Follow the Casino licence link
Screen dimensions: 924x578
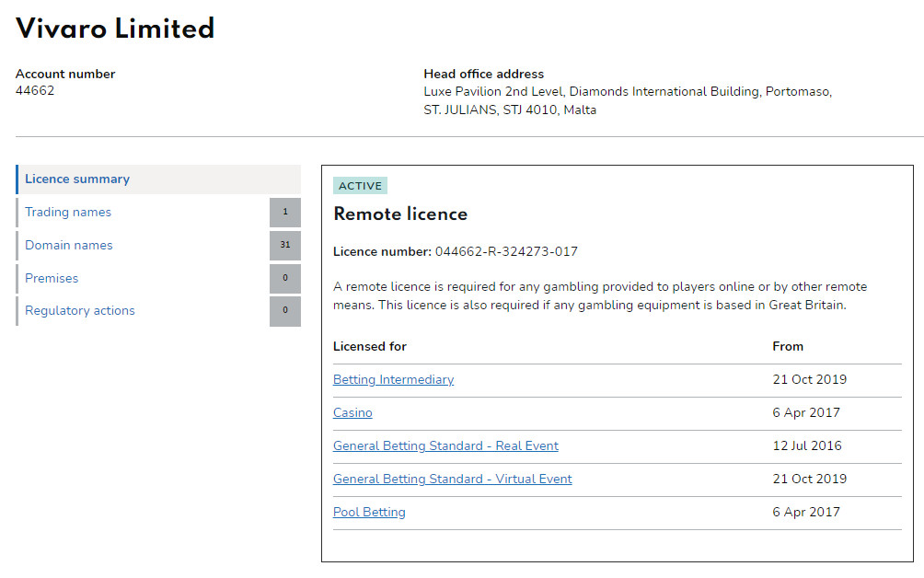(352, 413)
